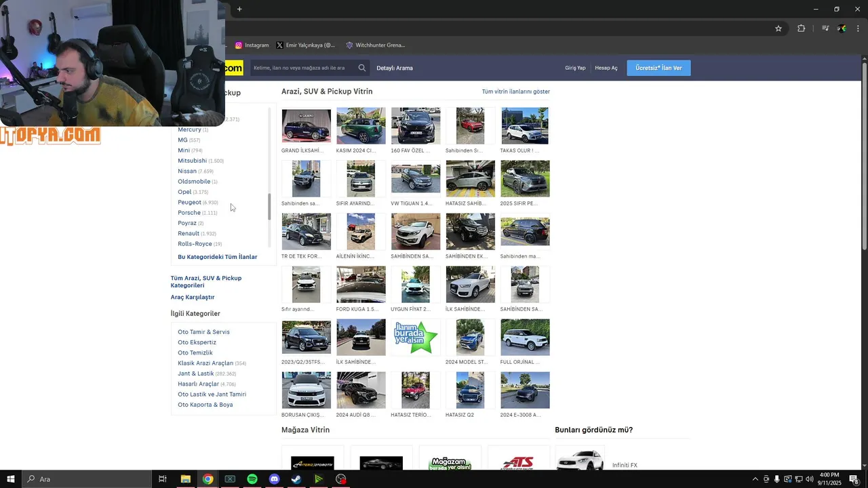This screenshot has height=488, width=868.
Task: Open Oto Lastik ve Jant Tamiri category
Action: [212, 394]
